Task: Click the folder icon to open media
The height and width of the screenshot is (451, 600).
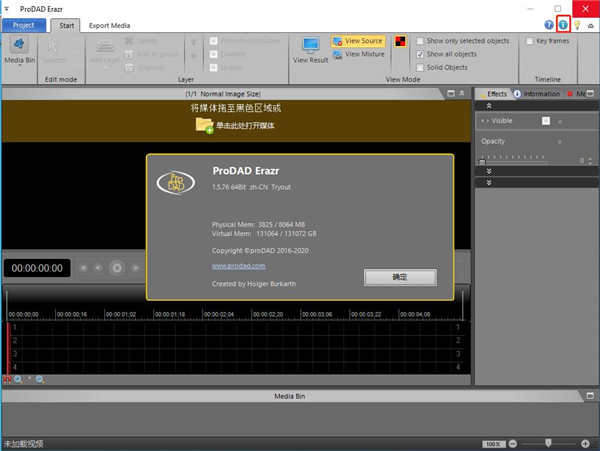Action: [x=204, y=125]
